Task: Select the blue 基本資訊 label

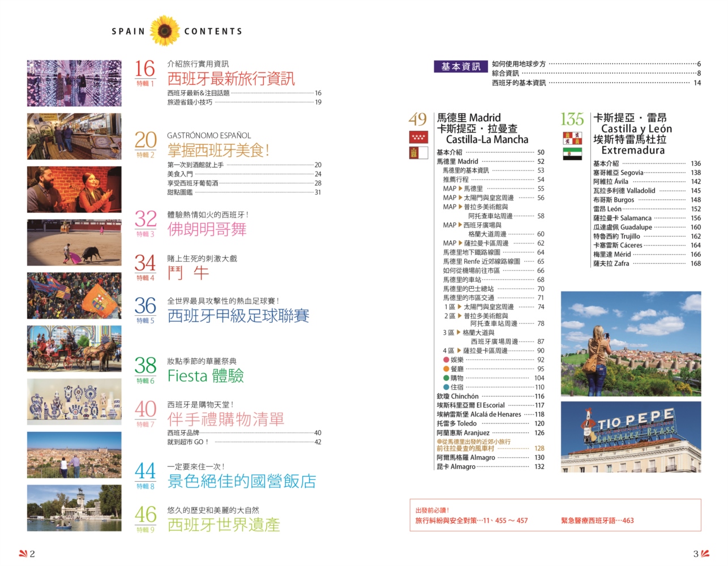Action: (460, 67)
